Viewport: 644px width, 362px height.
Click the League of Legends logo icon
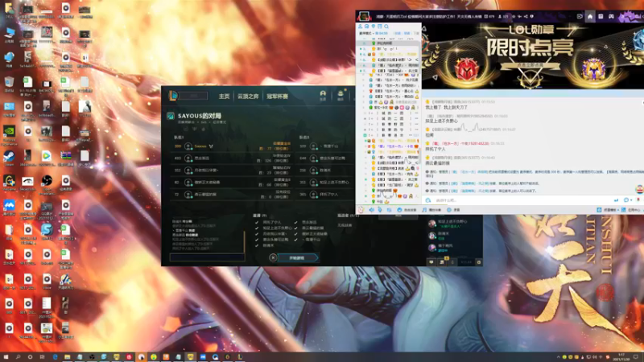(x=173, y=96)
